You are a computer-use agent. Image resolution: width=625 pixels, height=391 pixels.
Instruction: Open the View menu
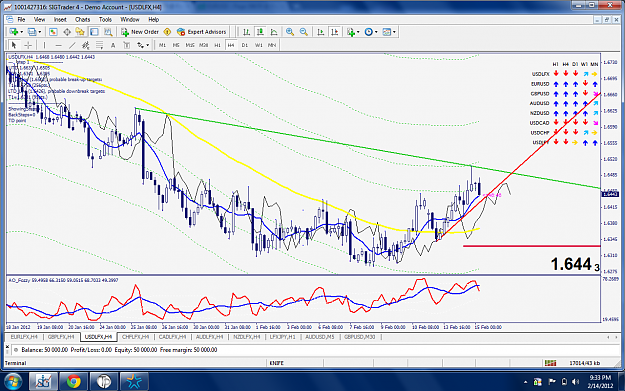point(39,19)
